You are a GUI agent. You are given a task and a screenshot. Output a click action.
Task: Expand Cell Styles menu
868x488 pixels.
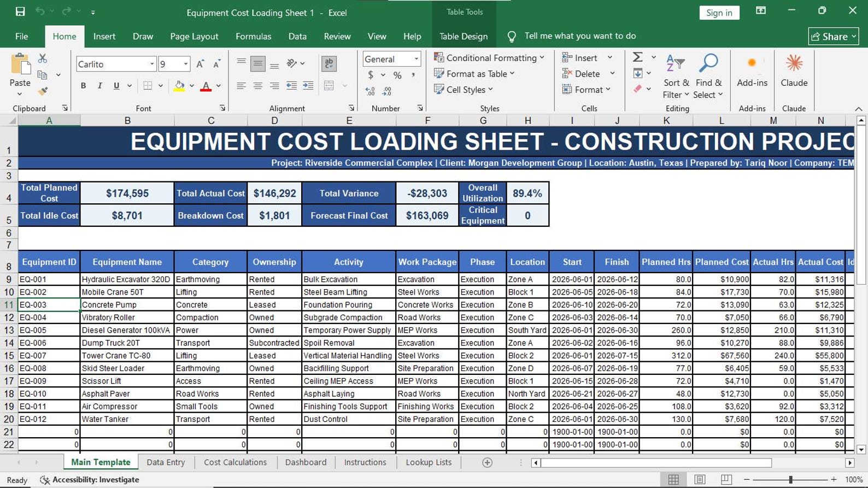pos(464,90)
